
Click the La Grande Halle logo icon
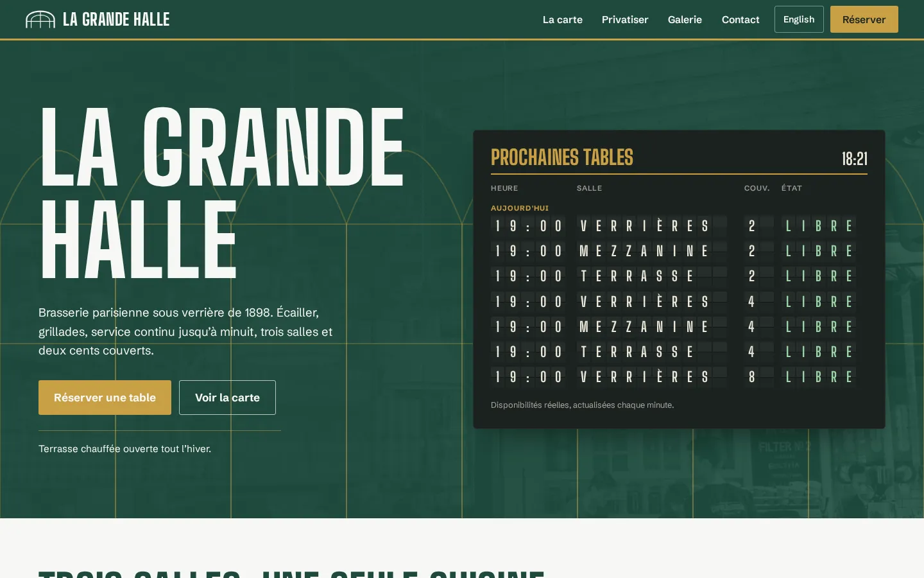tap(40, 19)
